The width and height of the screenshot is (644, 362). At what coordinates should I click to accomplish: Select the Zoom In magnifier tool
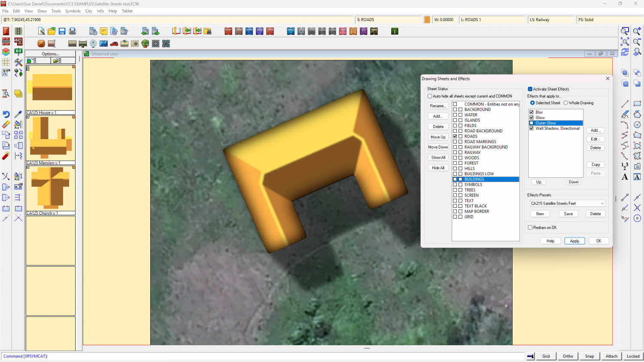(637, 31)
